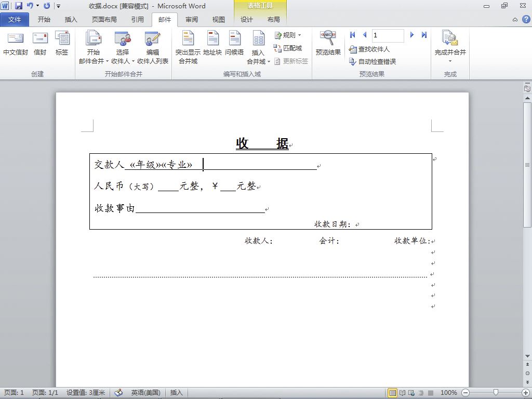Screen dimensions: 532x399
Task: Select Outline view button
Action: point(421,393)
